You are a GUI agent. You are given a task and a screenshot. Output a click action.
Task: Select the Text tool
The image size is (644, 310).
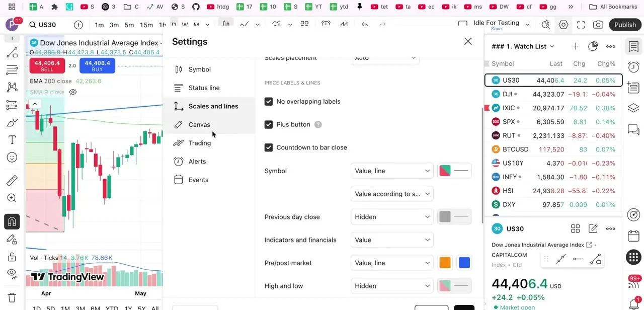(x=12, y=140)
